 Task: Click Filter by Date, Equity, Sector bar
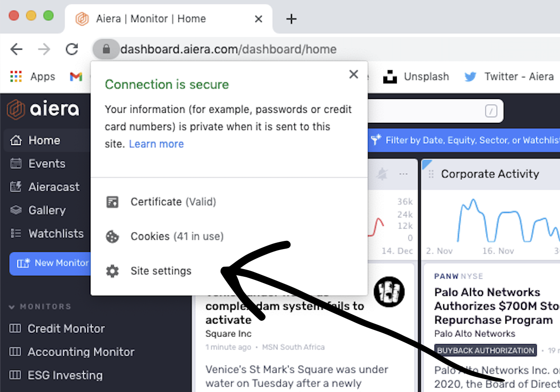[x=464, y=140]
